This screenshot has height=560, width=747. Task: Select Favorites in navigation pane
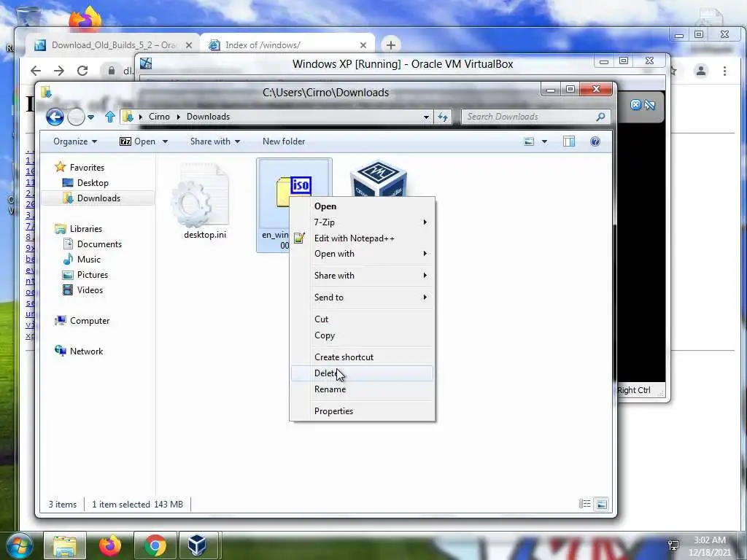[x=79, y=167]
